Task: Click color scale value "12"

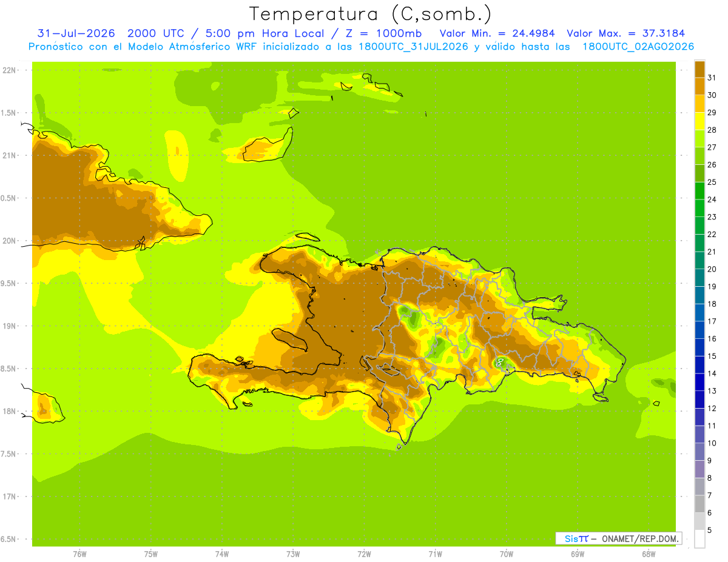Action: click(x=712, y=409)
